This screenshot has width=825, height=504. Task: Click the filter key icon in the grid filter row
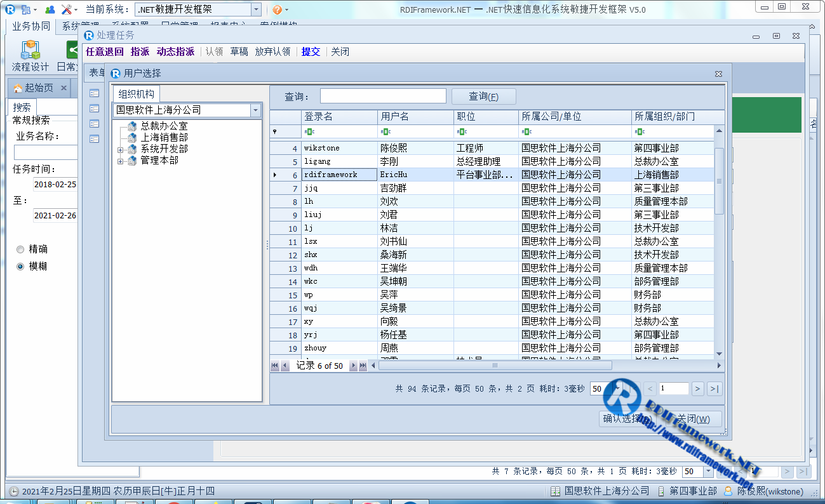click(274, 132)
